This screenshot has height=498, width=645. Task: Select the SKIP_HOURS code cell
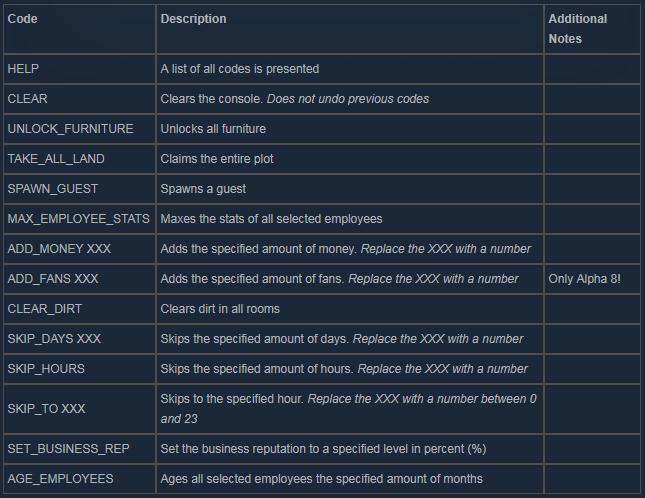pyautogui.click(x=46, y=369)
